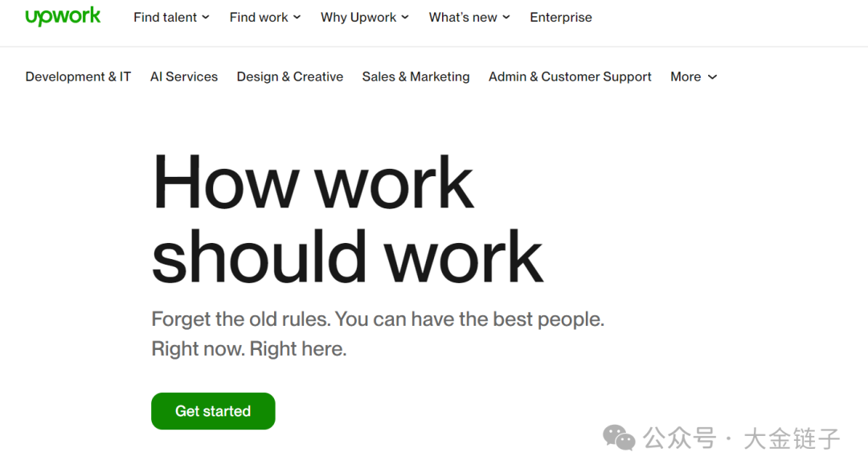
Task: Open the Why Upwork dropdown arrow
Action: click(x=405, y=17)
